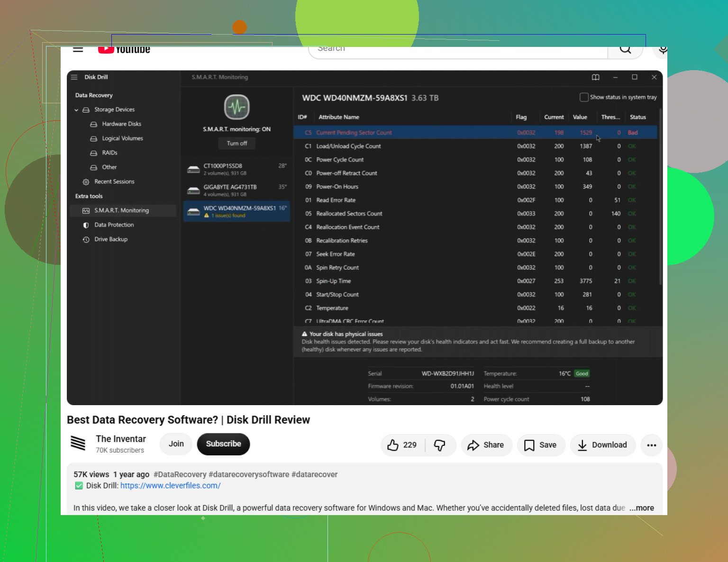This screenshot has height=562, width=728.
Task: Click the 1 issue(s) found warning icon
Action: pos(207,216)
